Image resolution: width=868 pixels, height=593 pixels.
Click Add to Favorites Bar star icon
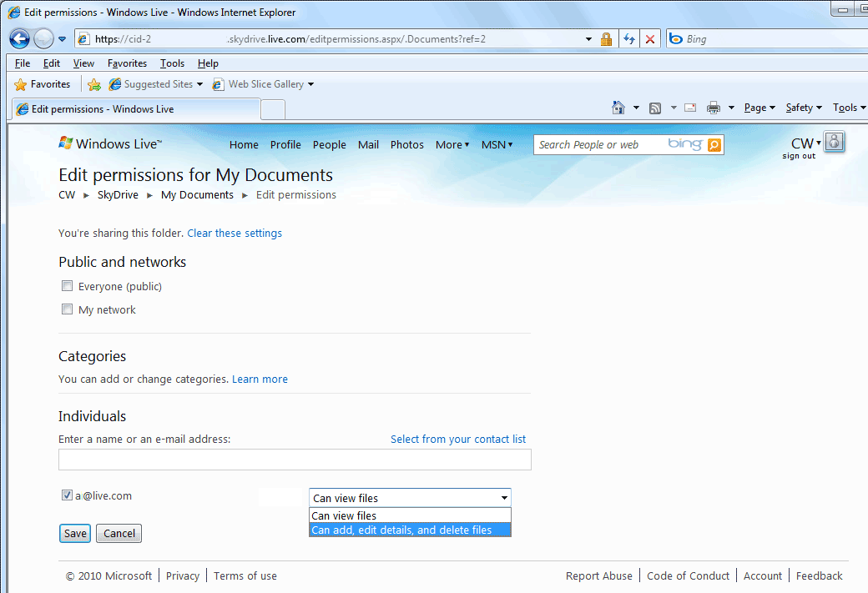(x=94, y=84)
